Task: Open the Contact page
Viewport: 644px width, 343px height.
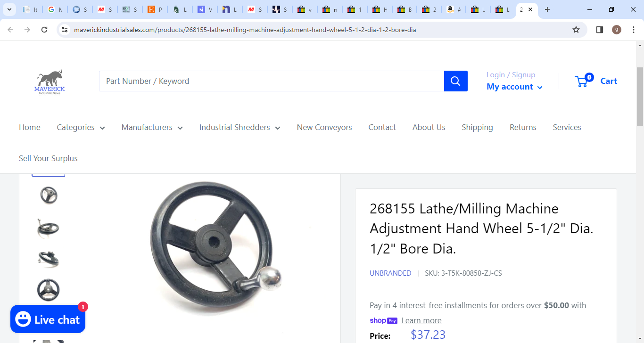Action: click(382, 127)
